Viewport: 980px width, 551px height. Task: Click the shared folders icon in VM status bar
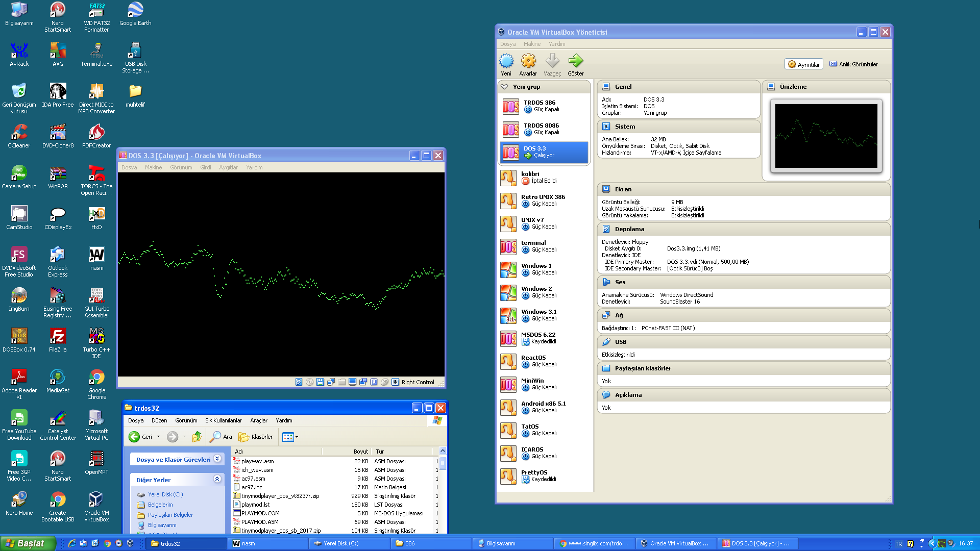pyautogui.click(x=341, y=382)
